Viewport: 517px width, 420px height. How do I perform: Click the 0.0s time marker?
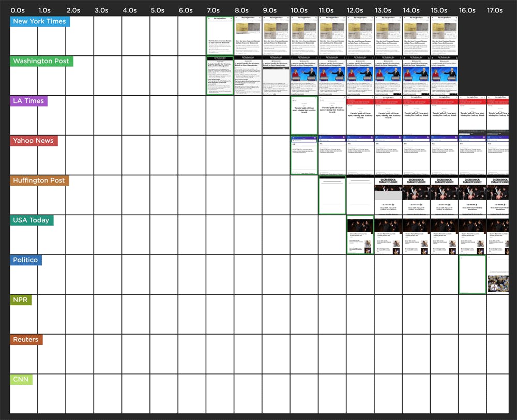[x=18, y=10]
